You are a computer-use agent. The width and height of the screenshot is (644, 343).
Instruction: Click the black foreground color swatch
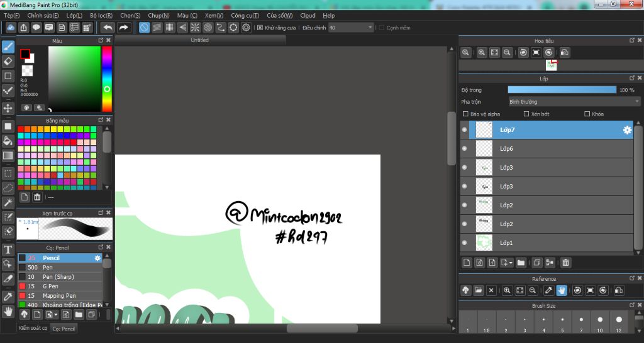pos(25,54)
